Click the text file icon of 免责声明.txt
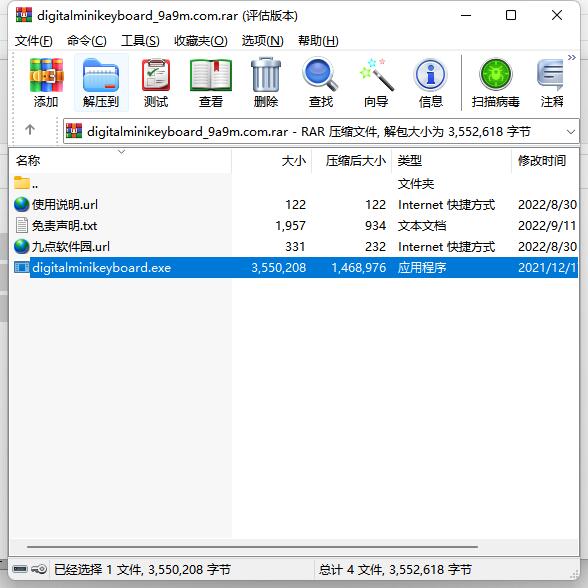 (x=21, y=225)
